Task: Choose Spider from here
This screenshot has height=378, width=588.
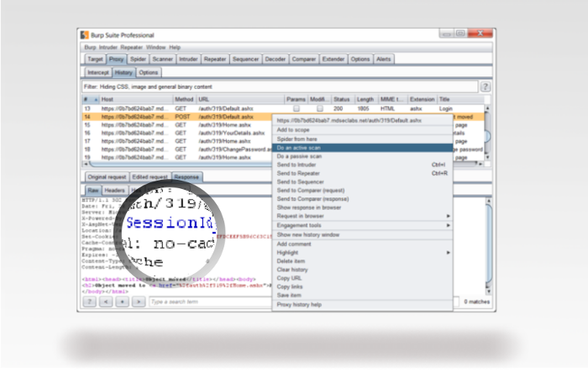Action: pyautogui.click(x=362, y=139)
